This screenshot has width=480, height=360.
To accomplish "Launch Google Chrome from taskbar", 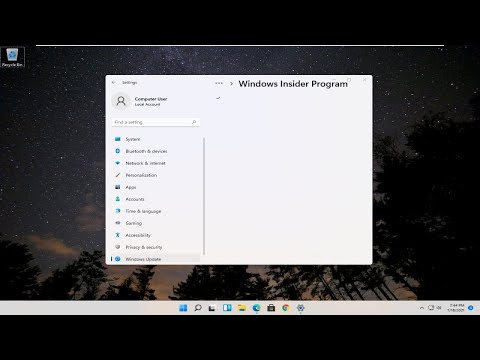I will [x=286, y=308].
